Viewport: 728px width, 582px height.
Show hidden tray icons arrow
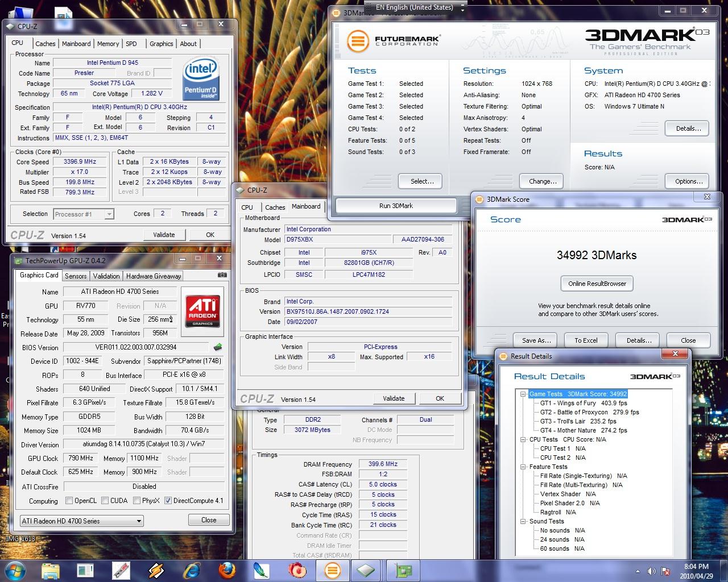click(638, 571)
